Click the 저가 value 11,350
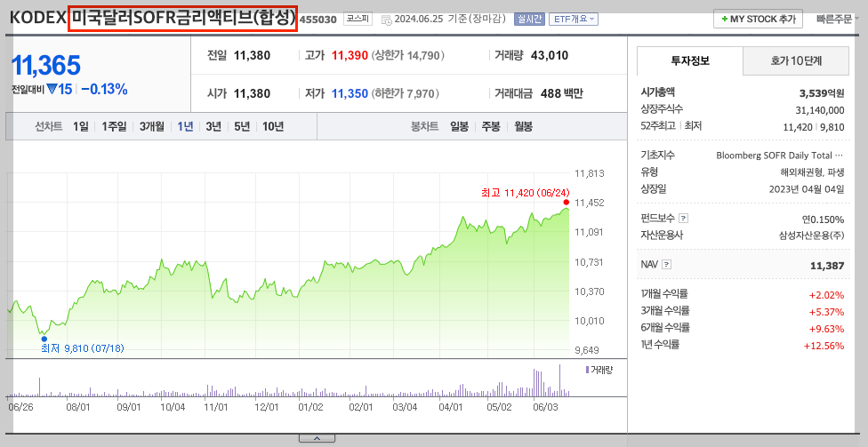Viewport: 868px width, 447px height. (350, 93)
